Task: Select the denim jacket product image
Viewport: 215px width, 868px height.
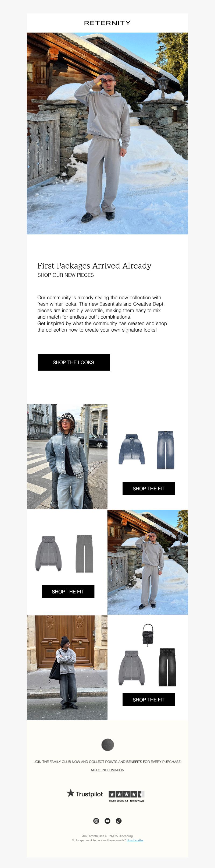Action: 132,449
